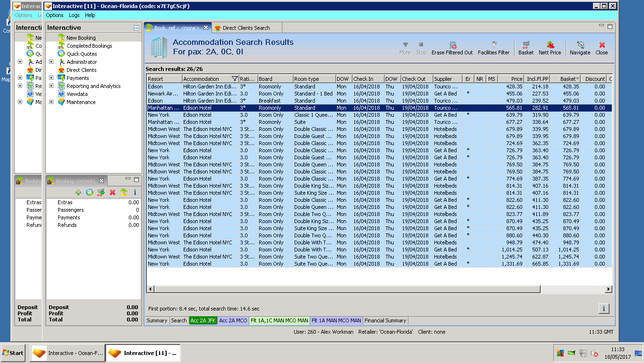Click red X delete icon in Booking contents
The image size is (644, 363).
click(x=112, y=192)
